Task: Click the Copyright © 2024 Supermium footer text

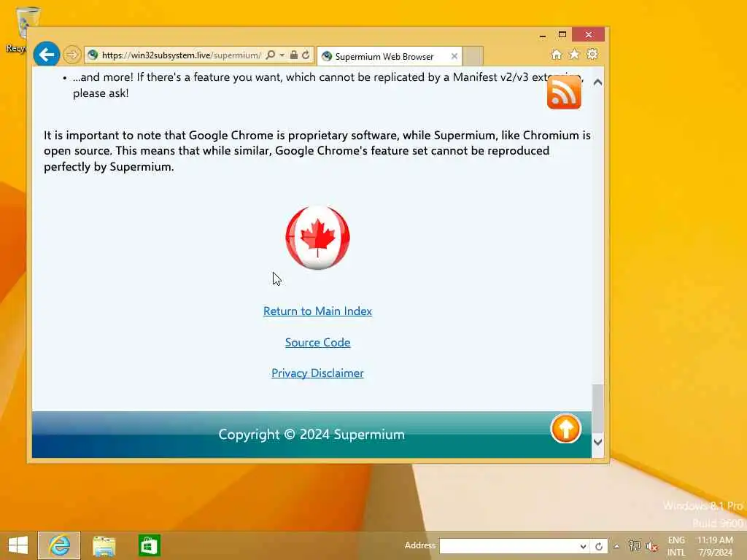Action: (x=311, y=435)
